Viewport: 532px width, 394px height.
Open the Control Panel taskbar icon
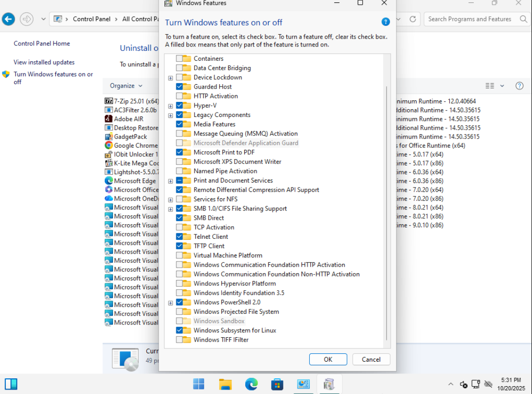click(303, 384)
